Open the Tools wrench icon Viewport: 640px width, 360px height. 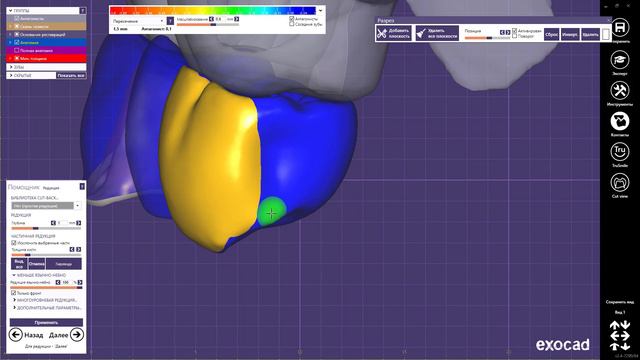pos(620,90)
